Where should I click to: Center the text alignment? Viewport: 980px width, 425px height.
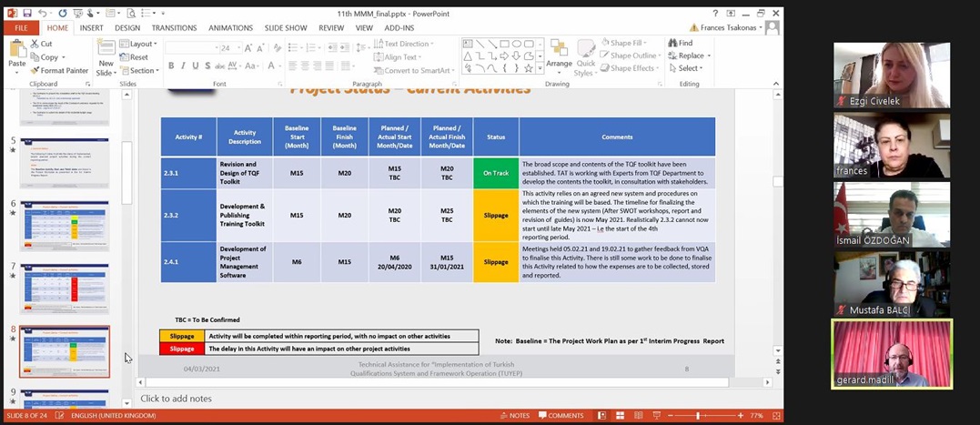click(x=305, y=66)
